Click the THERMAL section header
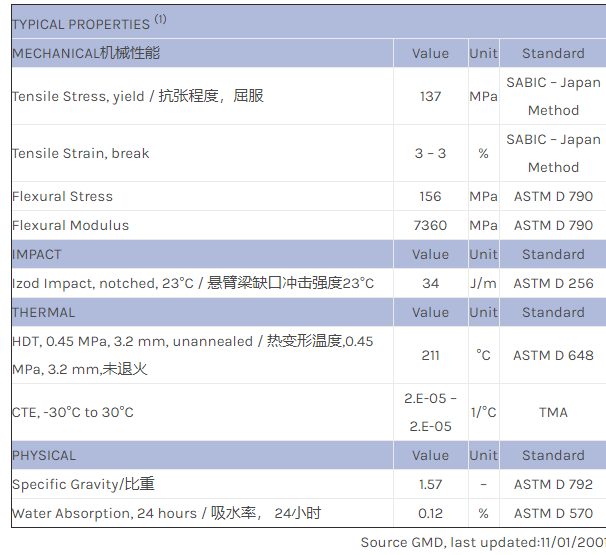This screenshot has width=606, height=555. 43,312
